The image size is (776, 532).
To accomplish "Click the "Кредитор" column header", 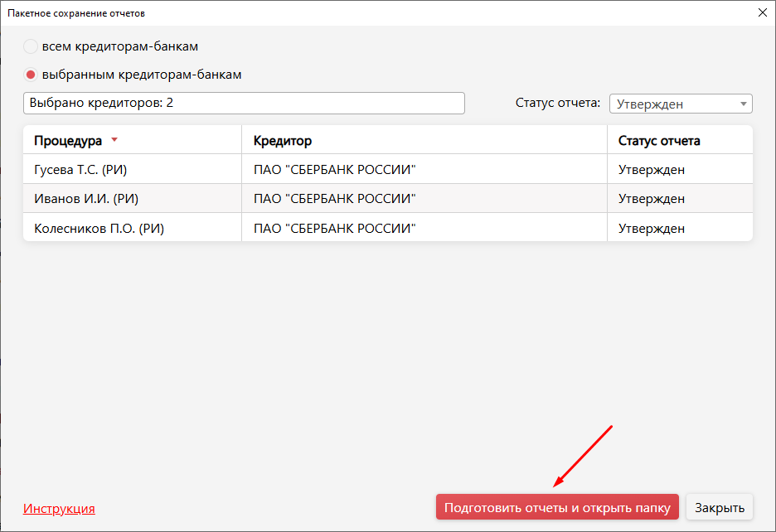I will 283,141.
